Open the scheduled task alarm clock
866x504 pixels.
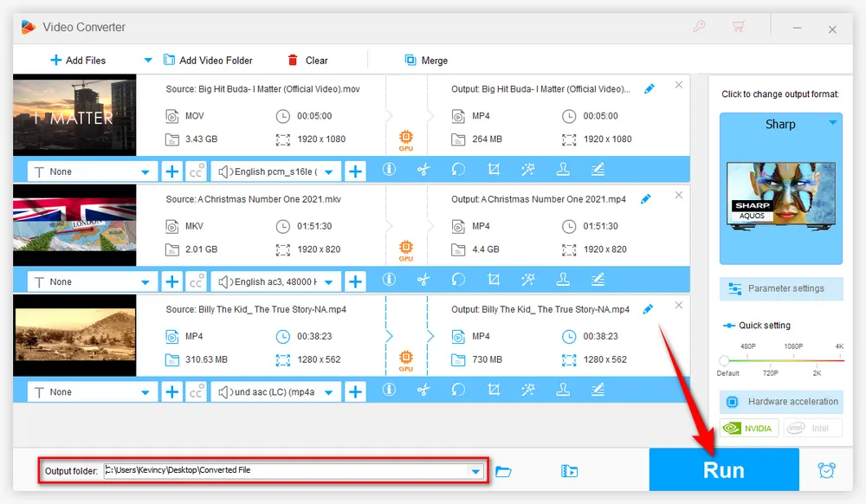(827, 470)
